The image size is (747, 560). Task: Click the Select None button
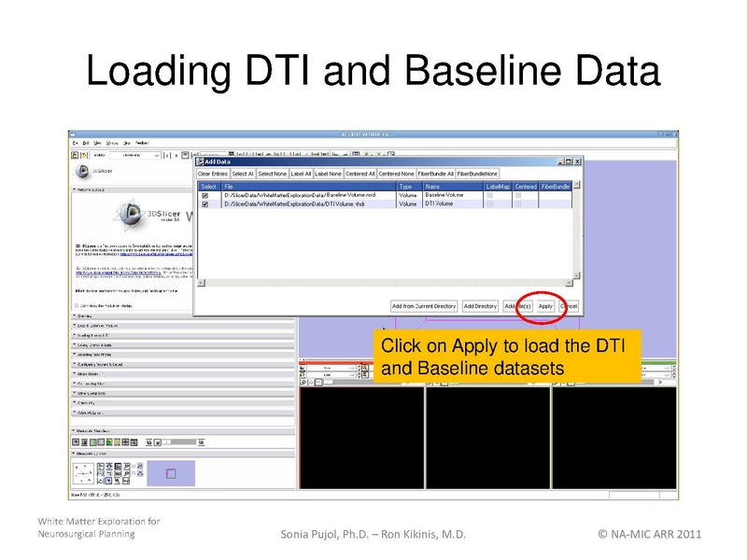(x=273, y=174)
